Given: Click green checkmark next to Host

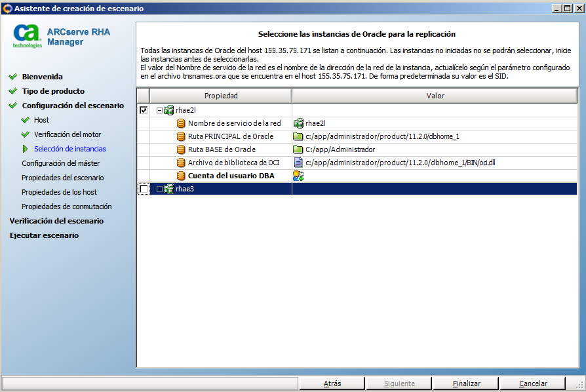Looking at the screenshot, I should coord(25,120).
